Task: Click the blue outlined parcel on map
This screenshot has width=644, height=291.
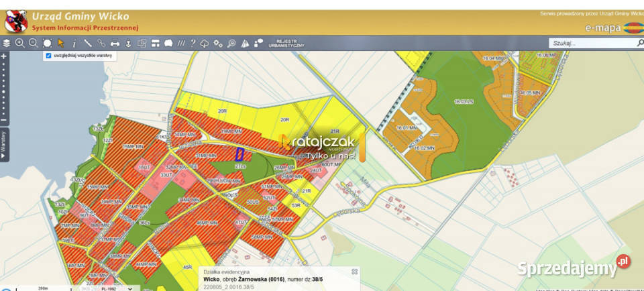Action: click(x=239, y=154)
